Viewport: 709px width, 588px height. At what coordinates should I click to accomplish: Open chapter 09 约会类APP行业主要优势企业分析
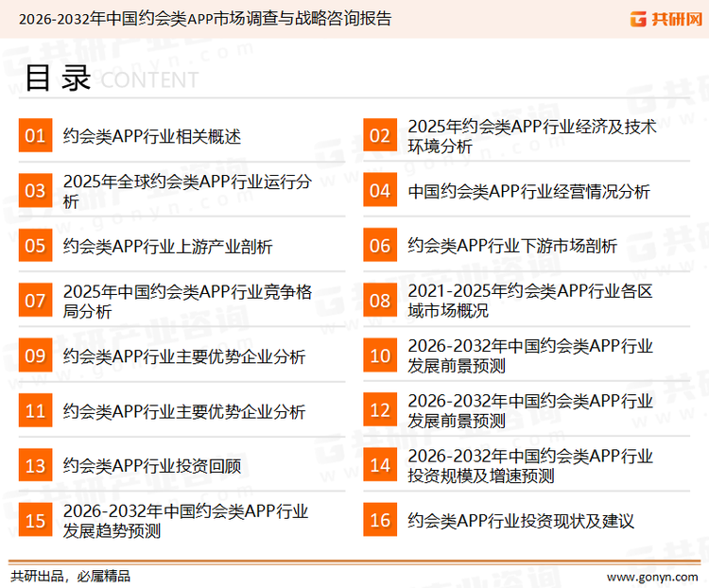click(x=184, y=356)
